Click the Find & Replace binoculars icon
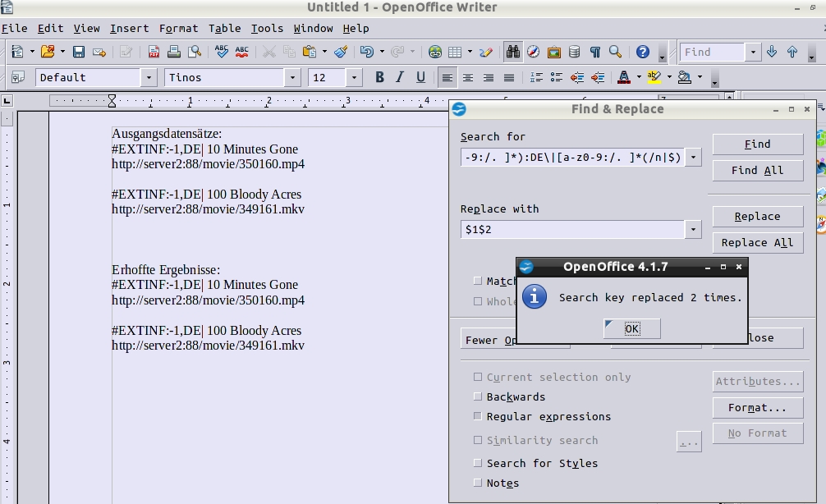The image size is (826, 504). 512,52
